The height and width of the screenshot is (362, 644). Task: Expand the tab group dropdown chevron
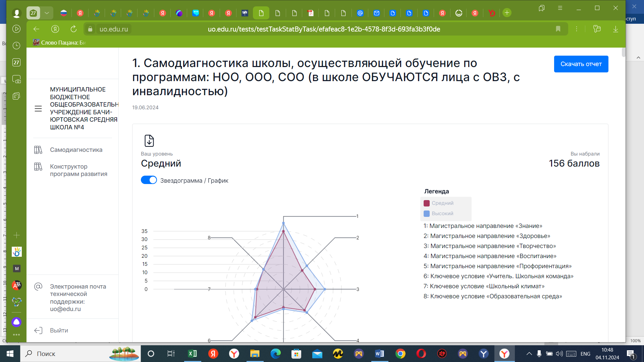(47, 13)
